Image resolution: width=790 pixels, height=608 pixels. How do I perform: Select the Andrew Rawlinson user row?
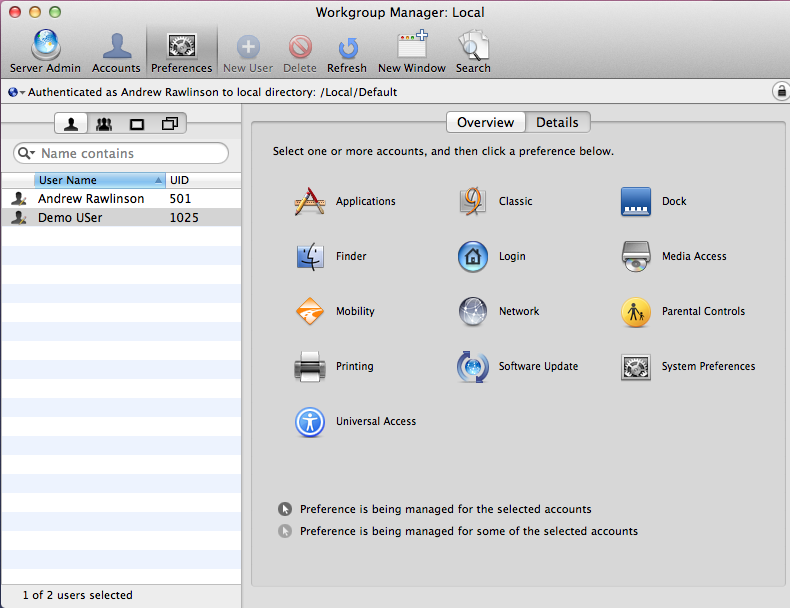121,199
